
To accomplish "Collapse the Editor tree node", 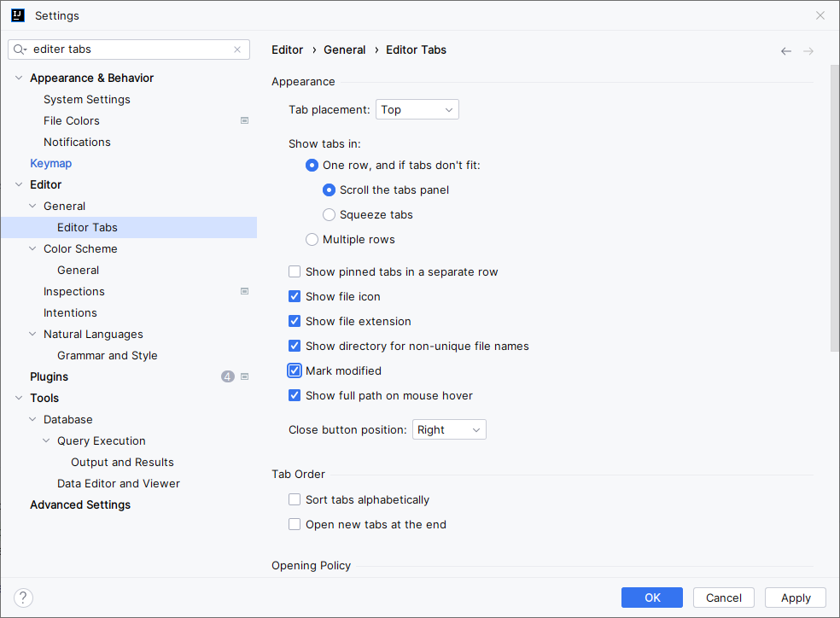I will (19, 184).
